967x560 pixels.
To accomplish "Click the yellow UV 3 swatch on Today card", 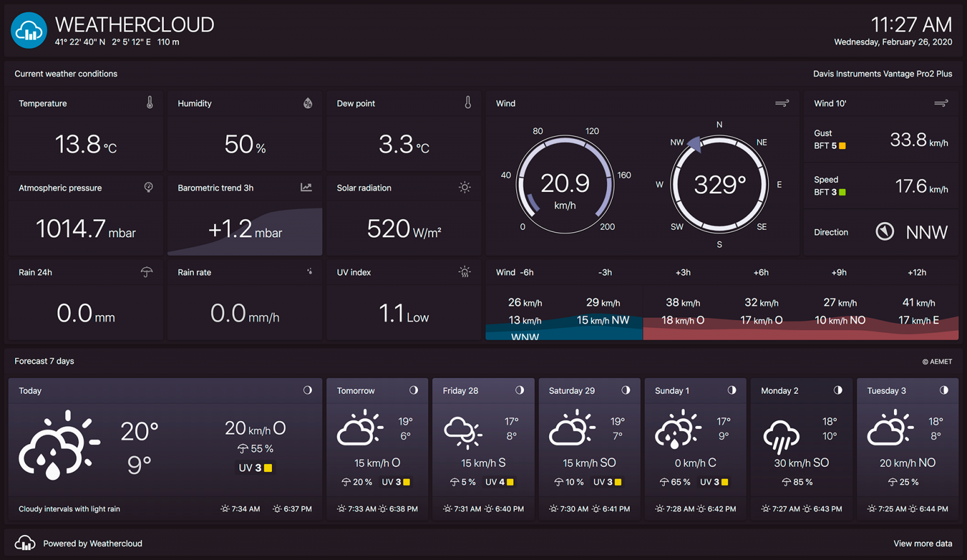I will [x=267, y=468].
